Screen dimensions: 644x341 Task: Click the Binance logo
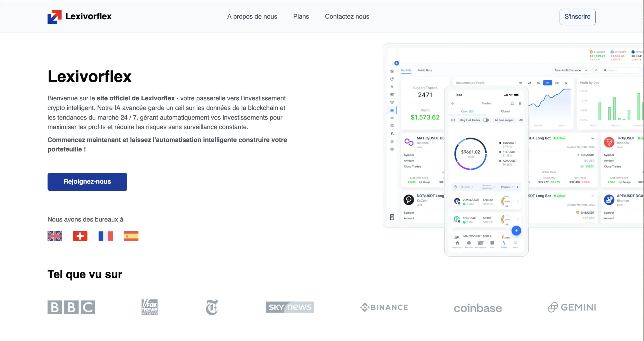384,307
